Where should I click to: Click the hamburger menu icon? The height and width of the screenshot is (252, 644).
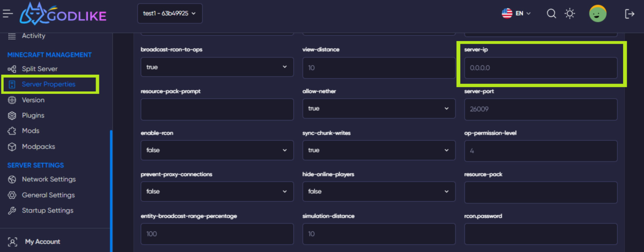(8, 13)
